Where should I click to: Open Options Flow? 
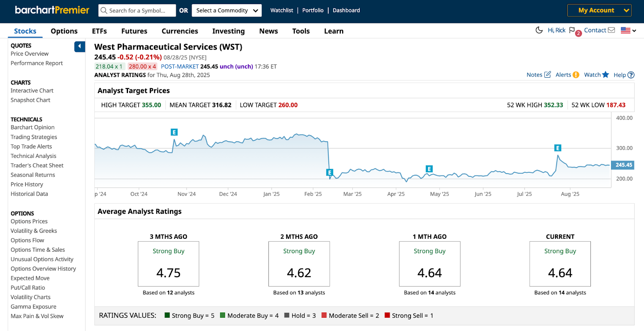[27, 240]
